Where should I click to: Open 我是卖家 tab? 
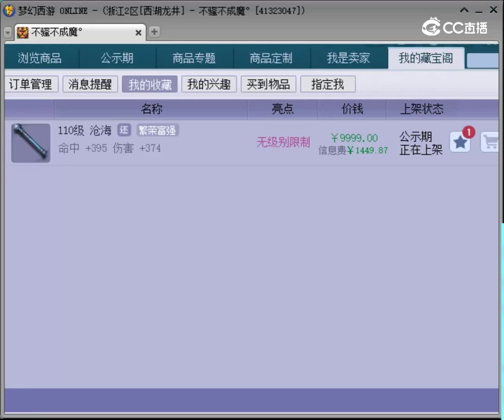click(x=348, y=58)
